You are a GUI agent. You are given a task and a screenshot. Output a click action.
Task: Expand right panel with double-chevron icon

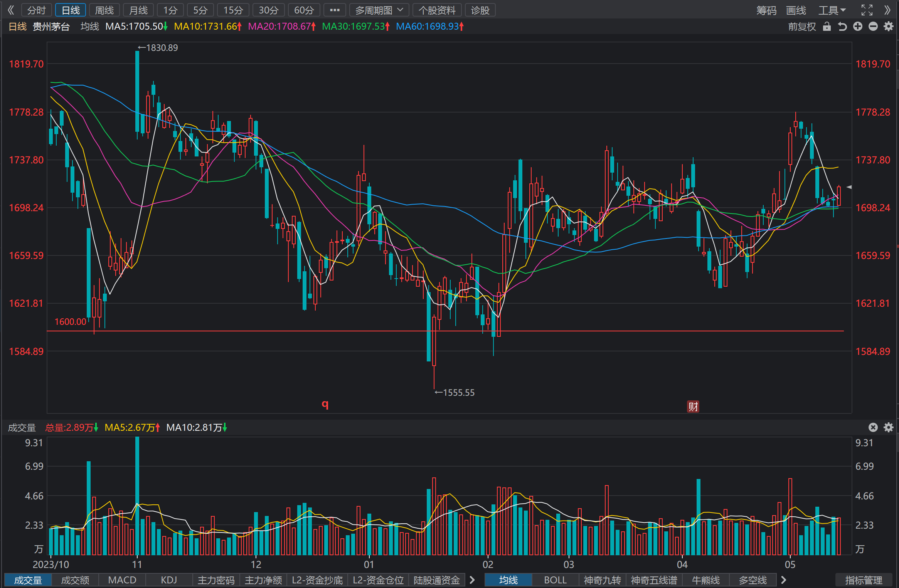point(887,10)
